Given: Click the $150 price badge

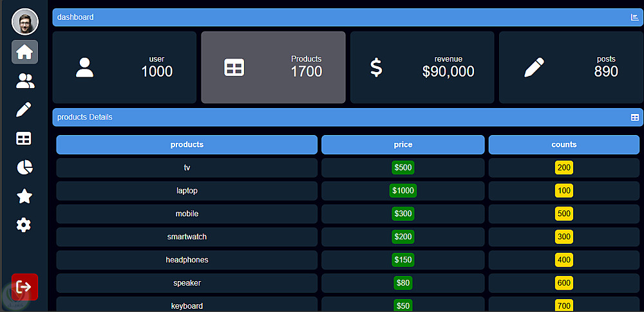Looking at the screenshot, I should click(x=403, y=259).
